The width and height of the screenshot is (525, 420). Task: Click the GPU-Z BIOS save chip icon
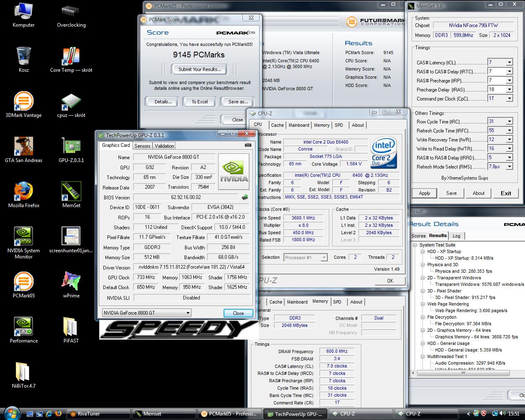click(245, 197)
